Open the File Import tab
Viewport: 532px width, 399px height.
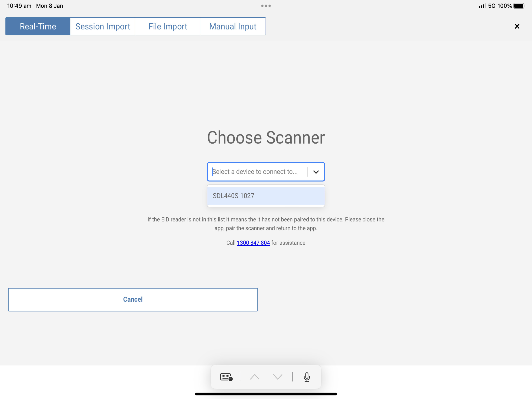168,26
